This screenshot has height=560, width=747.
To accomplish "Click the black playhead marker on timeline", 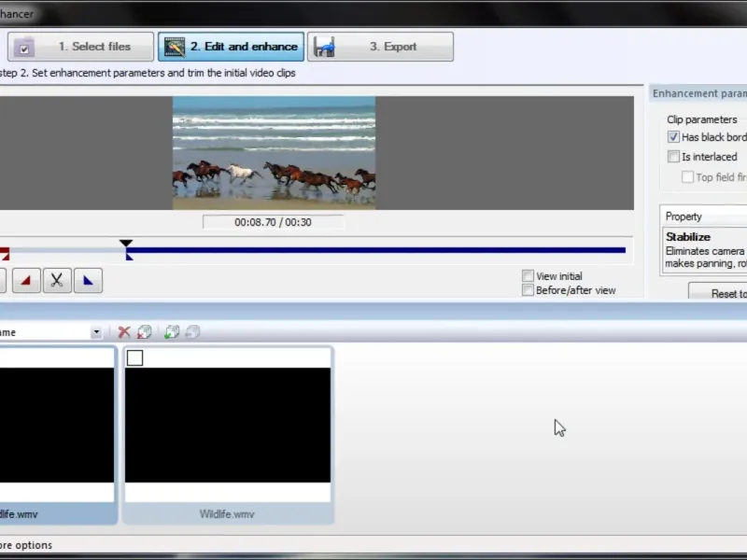I will pos(126,244).
